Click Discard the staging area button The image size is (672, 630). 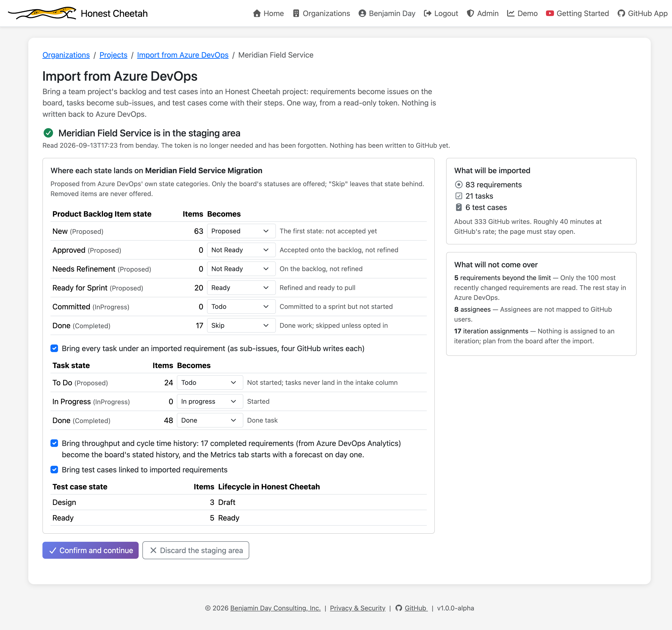(x=196, y=550)
